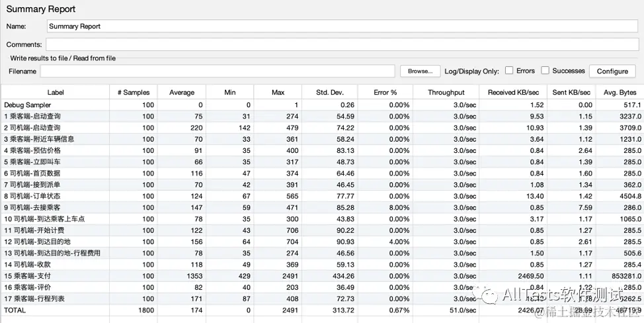Click the 220 Average value
This screenshot has width=644, height=323.
click(197, 128)
